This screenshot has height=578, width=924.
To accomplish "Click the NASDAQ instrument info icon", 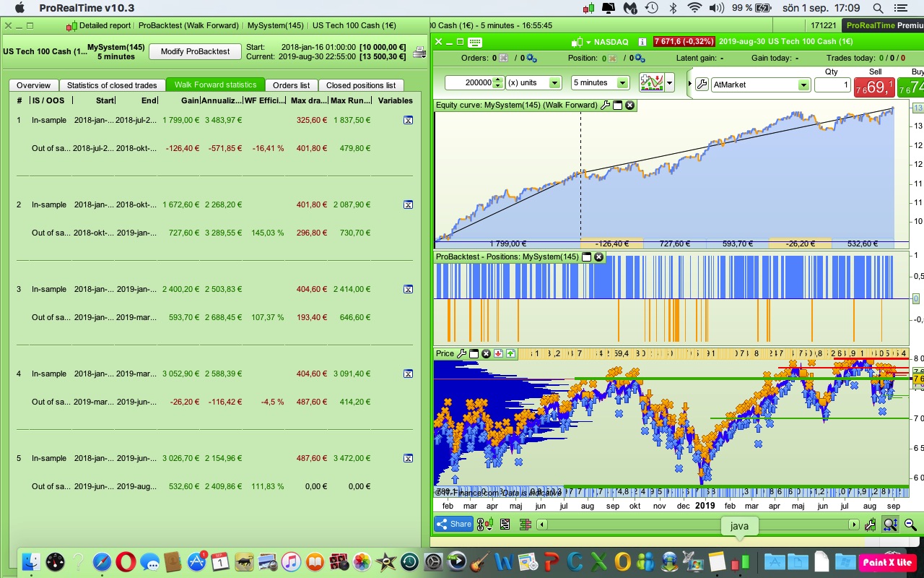I will tap(642, 42).
